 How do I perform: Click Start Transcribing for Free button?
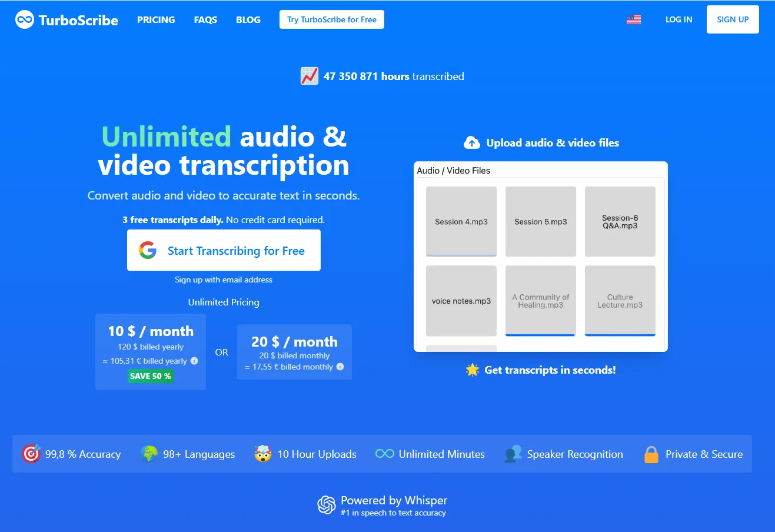[x=224, y=250]
